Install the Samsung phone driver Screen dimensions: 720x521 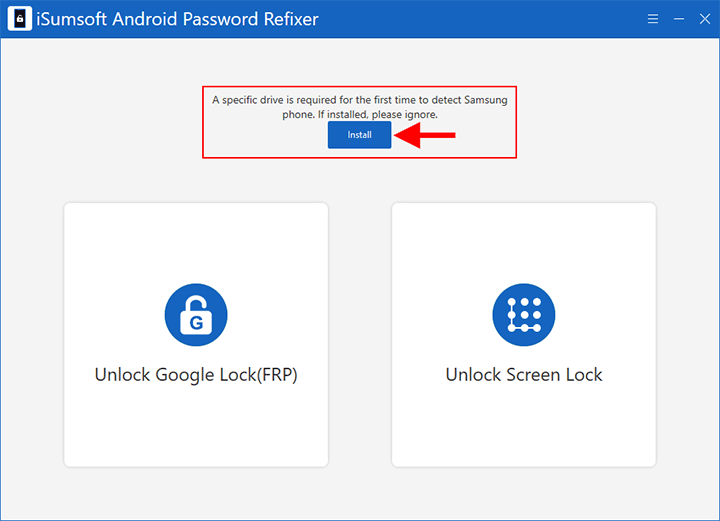pos(359,135)
